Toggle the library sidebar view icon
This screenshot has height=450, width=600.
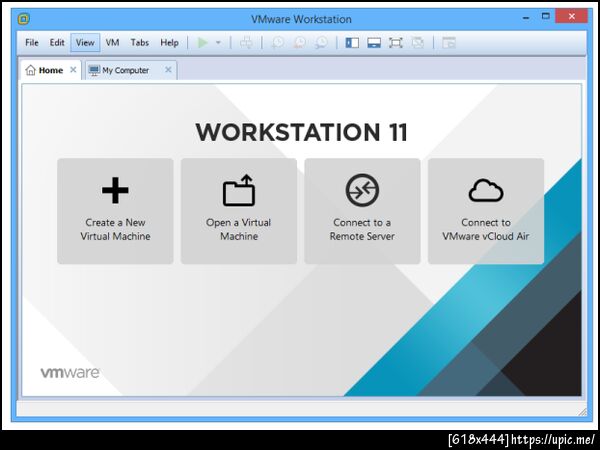[x=352, y=42]
